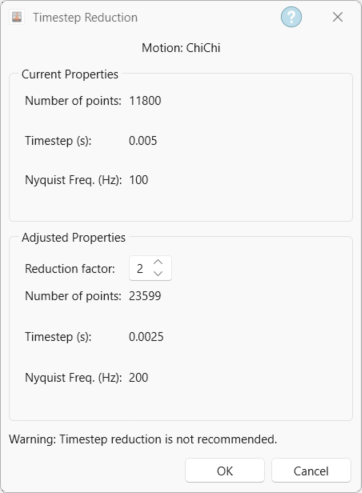
Task: Click the Motion: ChiChi label
Action: (181, 48)
